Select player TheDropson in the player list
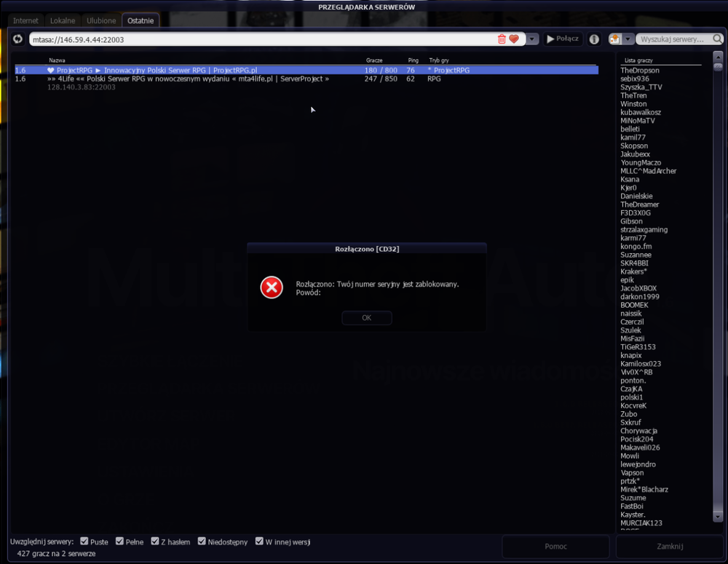Viewport: 728px width, 564px height. point(640,71)
